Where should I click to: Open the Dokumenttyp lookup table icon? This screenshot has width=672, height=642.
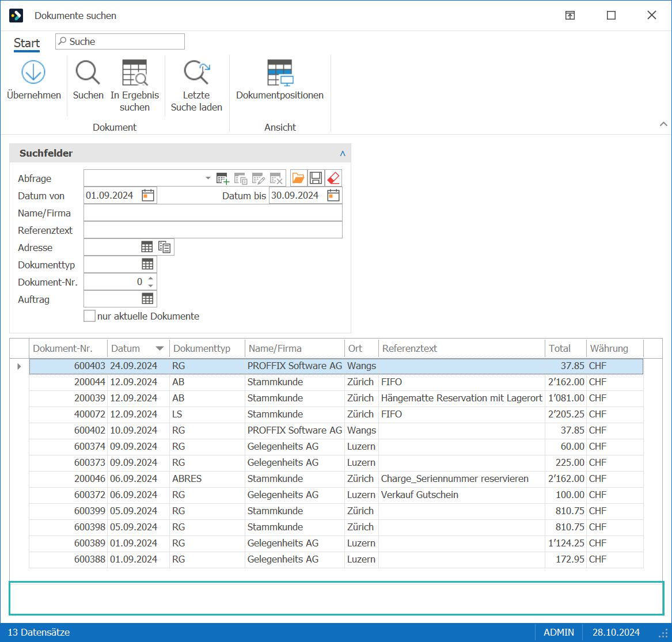pyautogui.click(x=147, y=264)
